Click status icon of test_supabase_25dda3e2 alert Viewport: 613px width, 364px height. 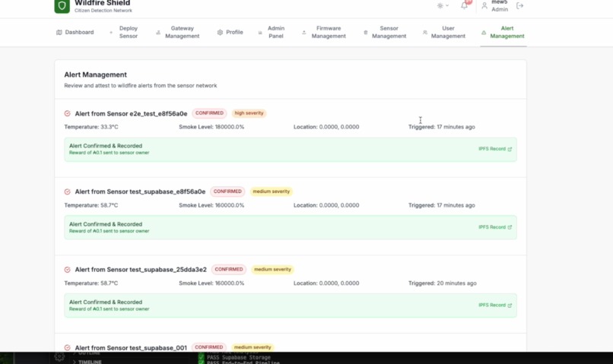click(x=67, y=270)
